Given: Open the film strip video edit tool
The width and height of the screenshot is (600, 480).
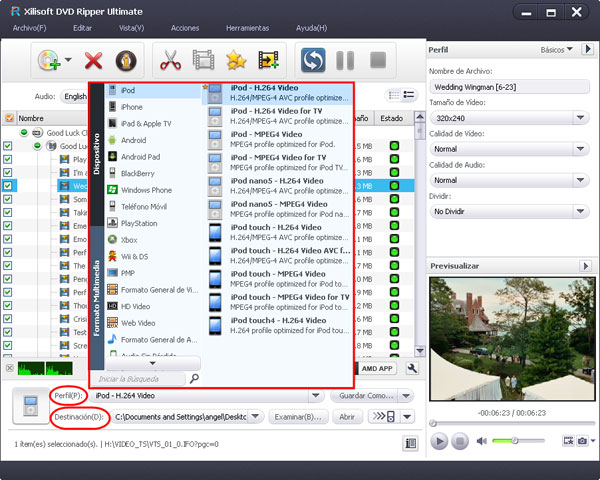Looking at the screenshot, I should [x=203, y=61].
